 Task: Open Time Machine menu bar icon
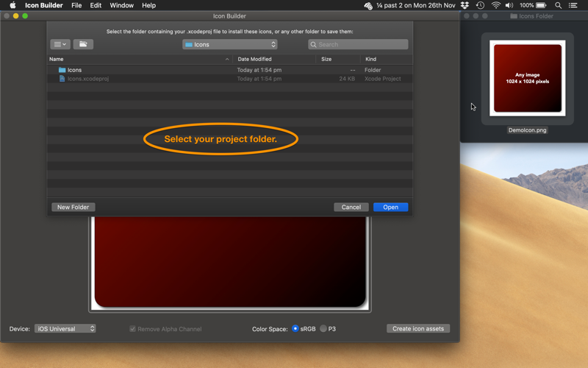[480, 5]
